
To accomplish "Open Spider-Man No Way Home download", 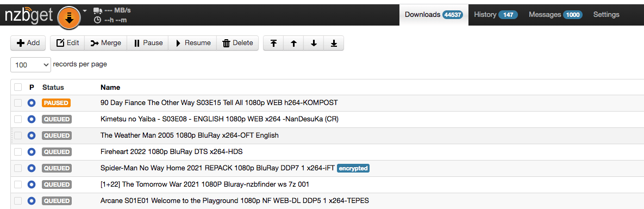I will (x=218, y=168).
